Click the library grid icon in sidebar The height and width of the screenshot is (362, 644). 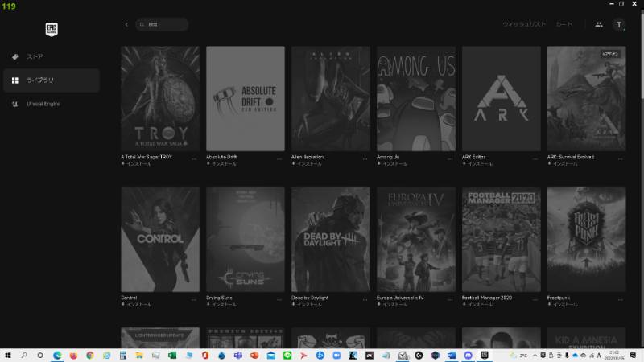pyautogui.click(x=15, y=80)
